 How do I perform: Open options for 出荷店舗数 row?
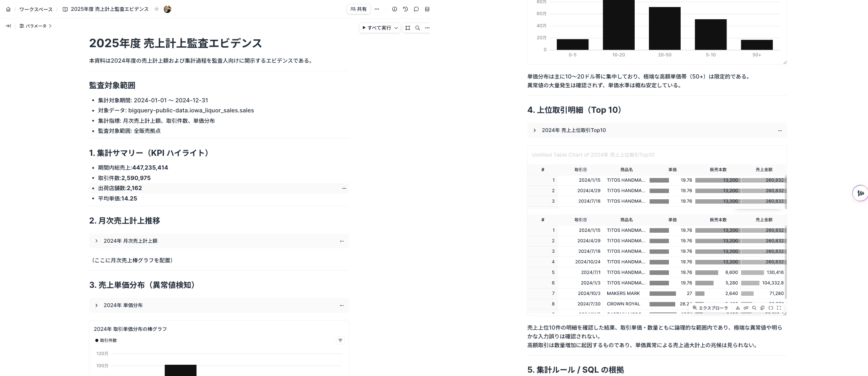pyautogui.click(x=344, y=188)
